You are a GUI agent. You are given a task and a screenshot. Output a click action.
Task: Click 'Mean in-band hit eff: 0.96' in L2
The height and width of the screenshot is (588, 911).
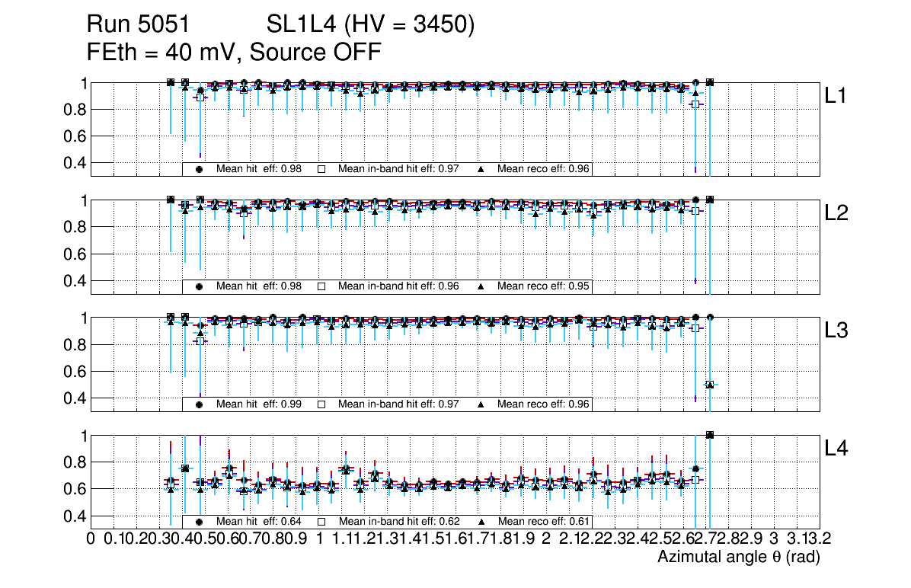(x=398, y=287)
